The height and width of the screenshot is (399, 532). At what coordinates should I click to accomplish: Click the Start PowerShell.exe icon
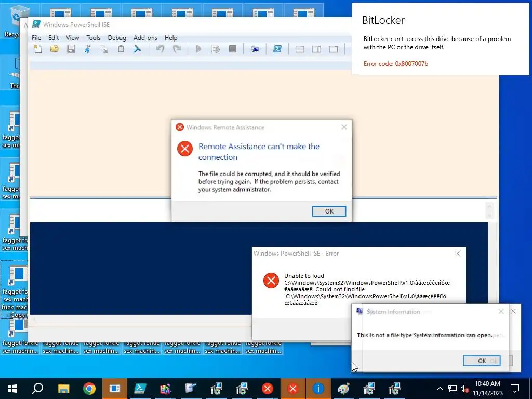(277, 49)
